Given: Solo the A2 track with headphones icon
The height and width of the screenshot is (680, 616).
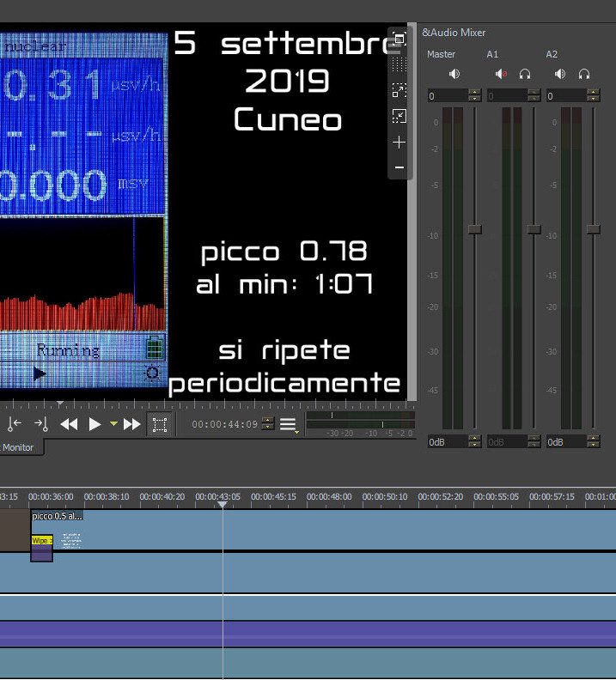Looking at the screenshot, I should 584,74.
